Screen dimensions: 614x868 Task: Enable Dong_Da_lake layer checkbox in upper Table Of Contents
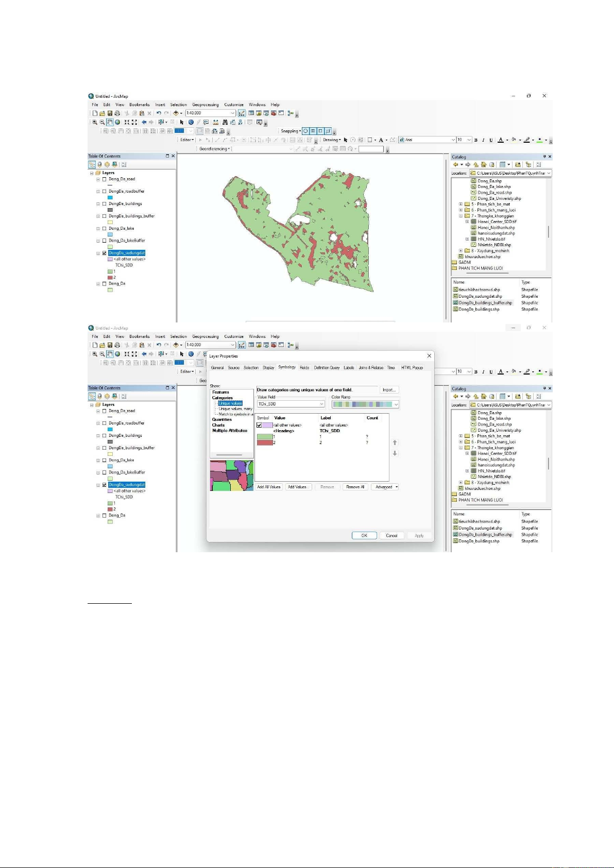click(x=105, y=228)
